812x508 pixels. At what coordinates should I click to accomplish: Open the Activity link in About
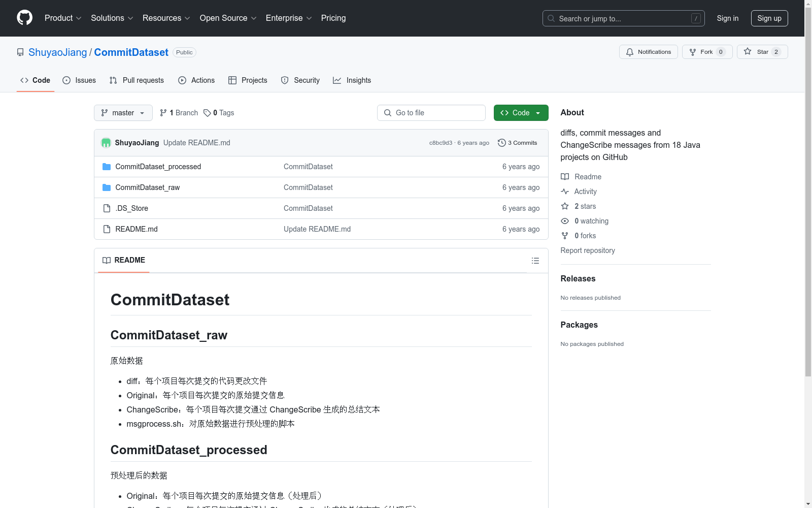click(586, 192)
